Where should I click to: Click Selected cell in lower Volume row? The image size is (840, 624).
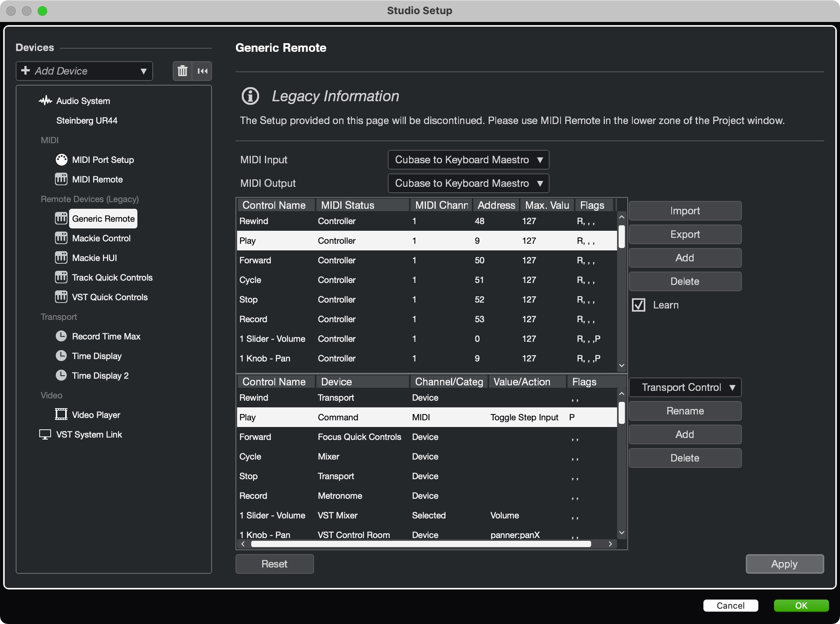click(x=429, y=515)
